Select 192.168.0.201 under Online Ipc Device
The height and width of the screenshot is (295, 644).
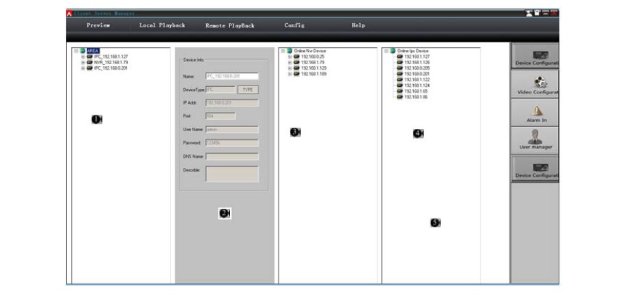pyautogui.click(x=417, y=74)
